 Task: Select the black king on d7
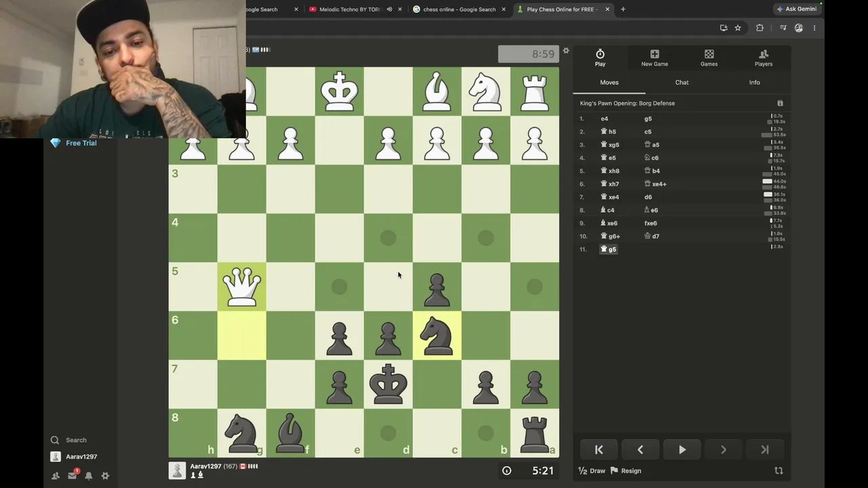389,384
